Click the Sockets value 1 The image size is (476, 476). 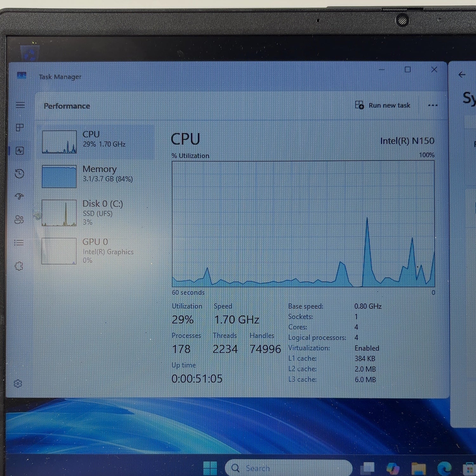[x=356, y=317]
